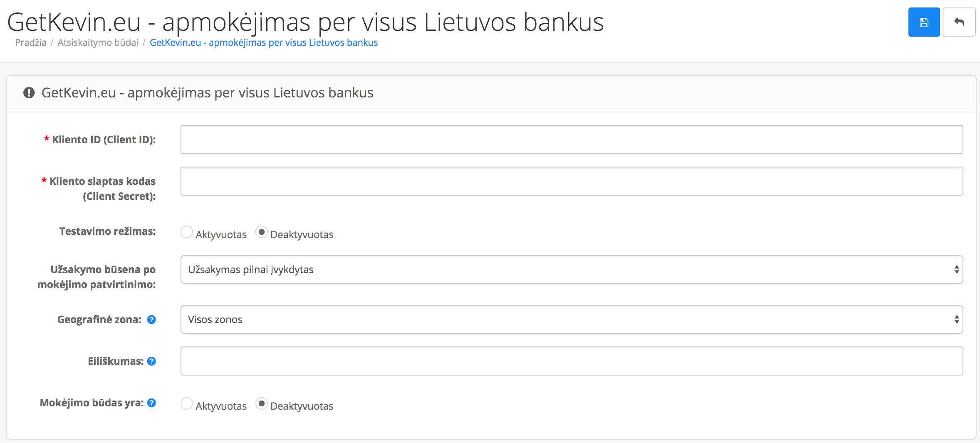This screenshot has width=980, height=443.
Task: Focus the Eiliškumas input field
Action: point(572,361)
